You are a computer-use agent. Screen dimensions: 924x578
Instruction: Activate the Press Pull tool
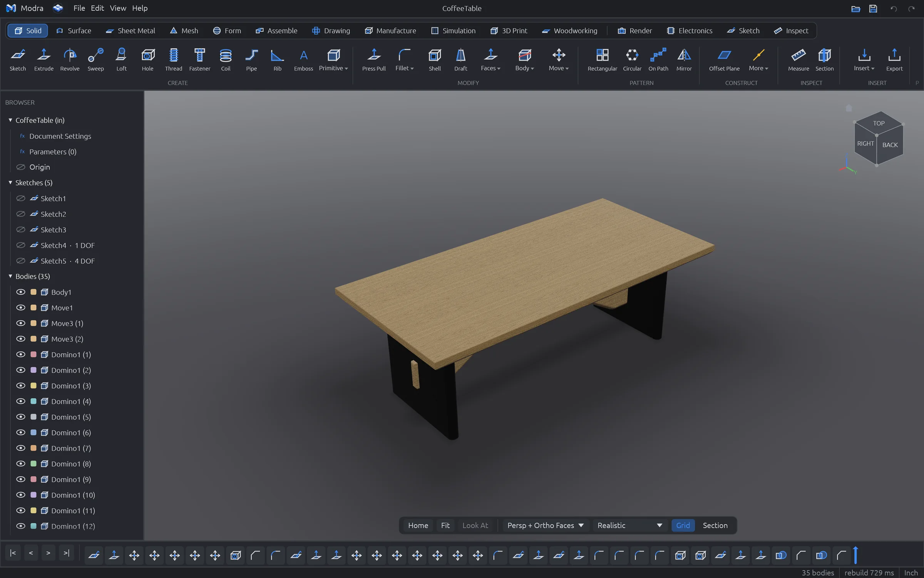[x=374, y=60]
